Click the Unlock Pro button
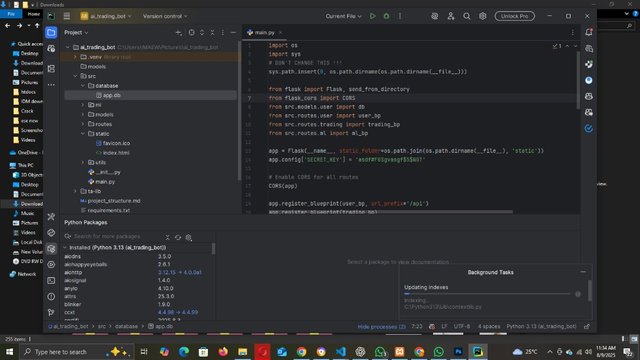The width and height of the screenshot is (640, 360). tap(514, 16)
